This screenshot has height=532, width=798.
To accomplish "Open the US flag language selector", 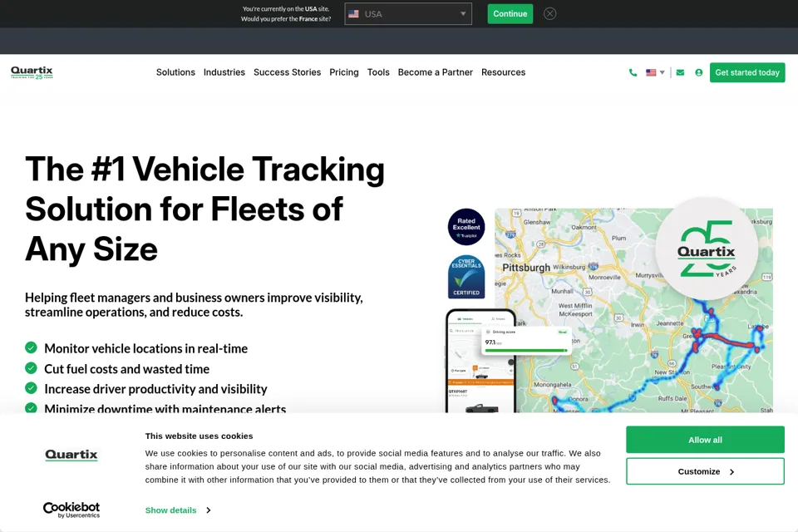I will tap(655, 72).
